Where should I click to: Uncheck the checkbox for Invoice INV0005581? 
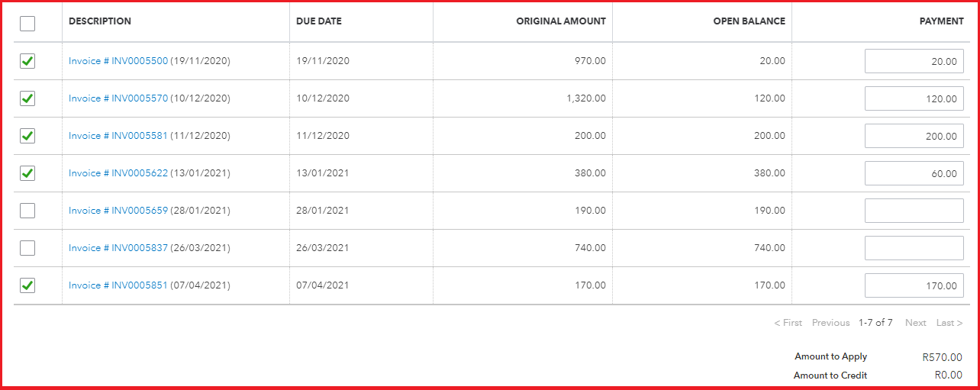27,136
